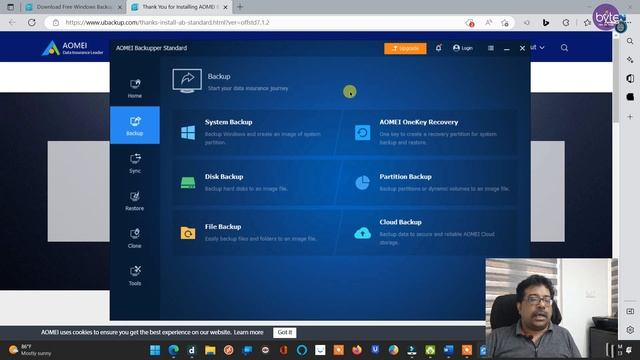Reload the page with the refresh button
Image resolution: width=640 pixels, height=360 pixels.
click(31, 22)
